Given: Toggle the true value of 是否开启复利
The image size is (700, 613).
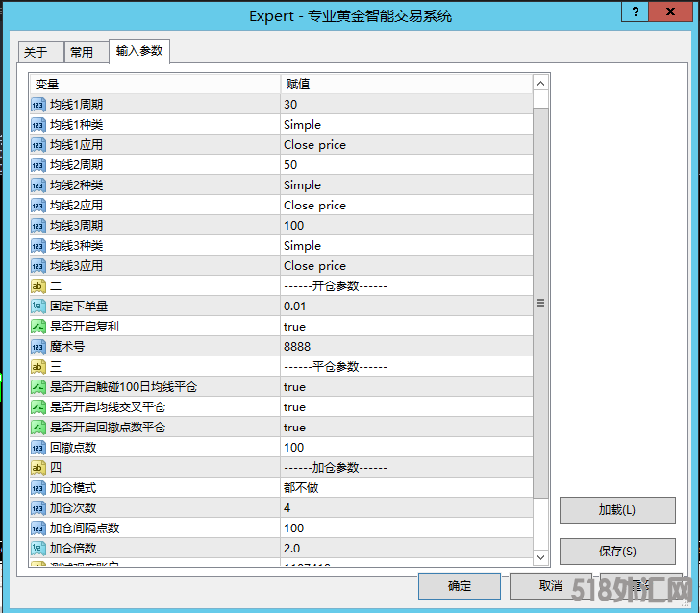Looking at the screenshot, I should click(407, 327).
